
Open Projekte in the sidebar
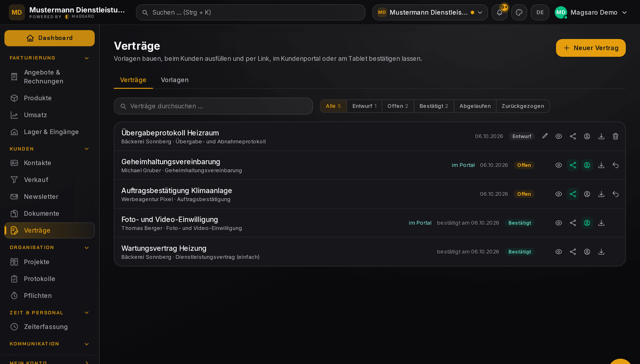pyautogui.click(x=50, y=262)
